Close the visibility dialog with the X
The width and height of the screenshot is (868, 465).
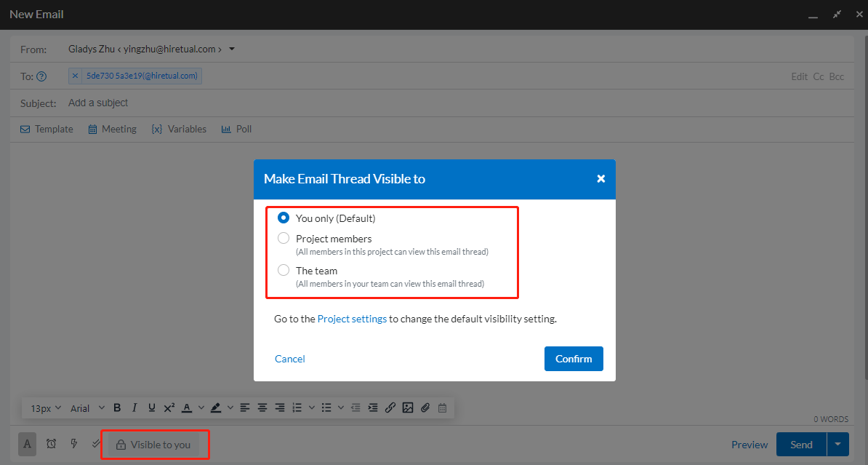600,179
